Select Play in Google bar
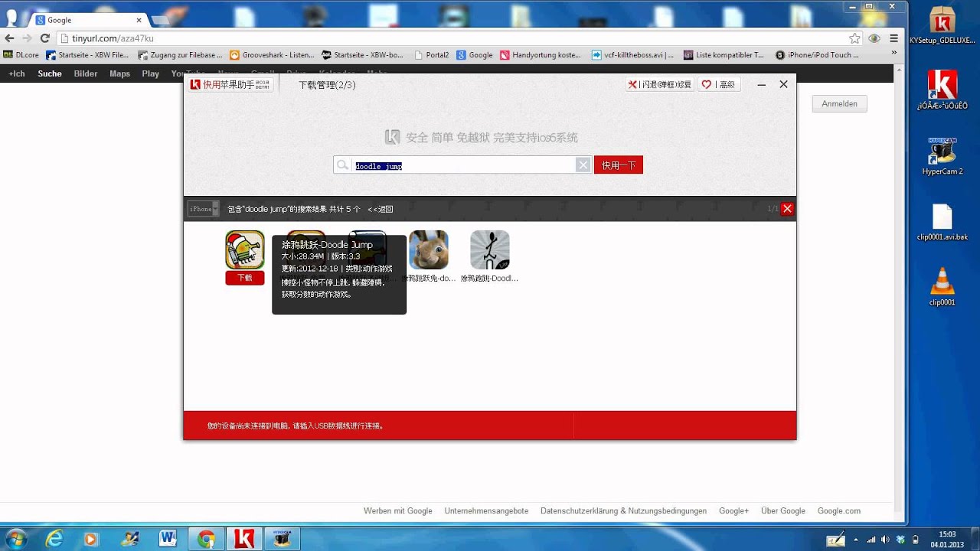This screenshot has width=980, height=551. point(150,73)
